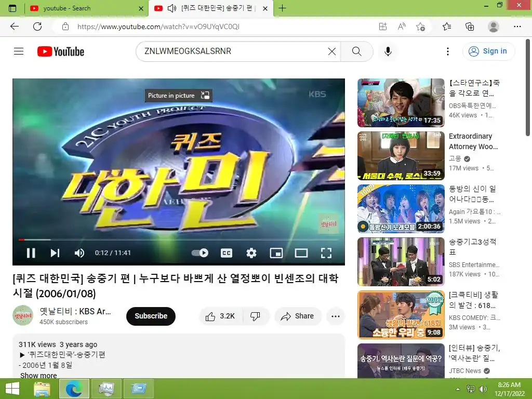
Task: Add this page to favorites
Action: pos(420,26)
